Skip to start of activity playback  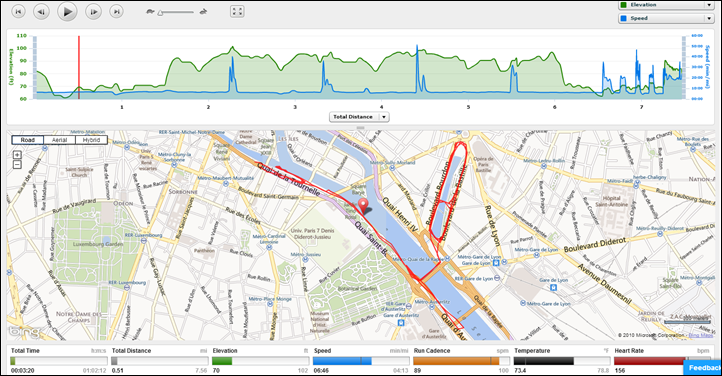[x=18, y=12]
